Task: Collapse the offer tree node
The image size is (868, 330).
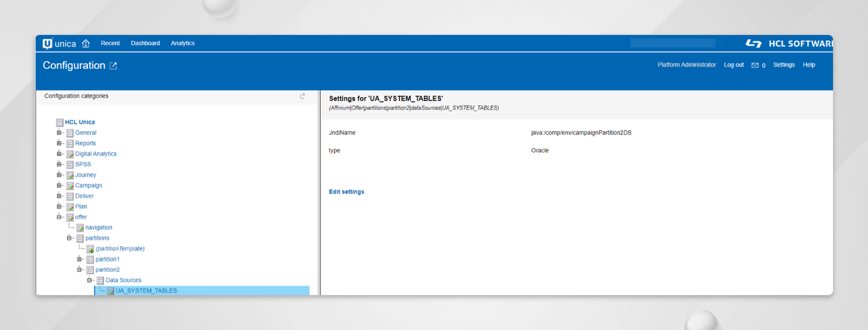Action: click(x=59, y=217)
